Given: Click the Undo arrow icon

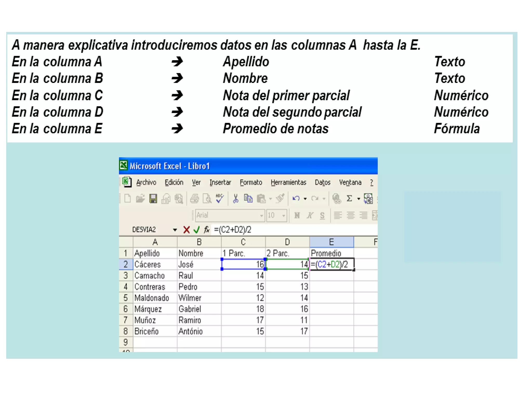Looking at the screenshot, I should coord(296,199).
